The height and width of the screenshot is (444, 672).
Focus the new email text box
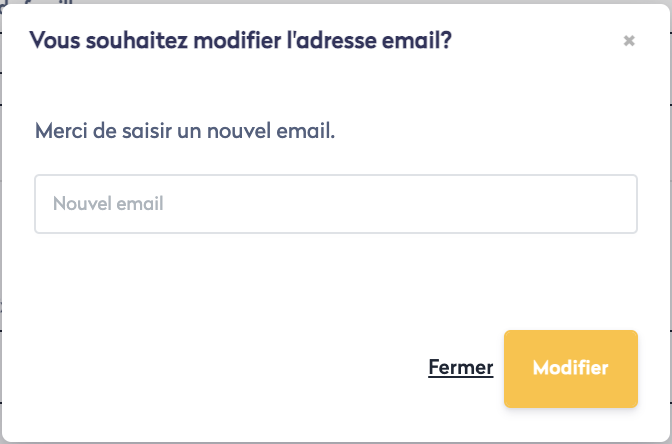pos(335,204)
